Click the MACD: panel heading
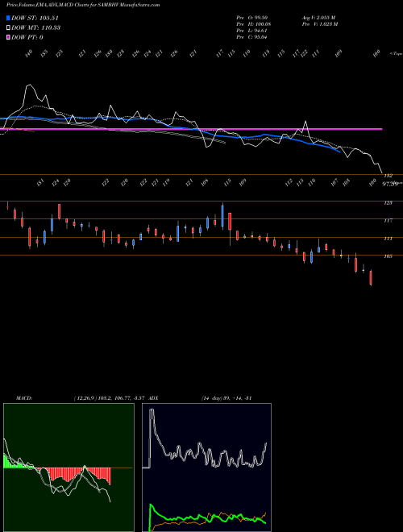The width and height of the screenshot is (403, 532). [23, 398]
